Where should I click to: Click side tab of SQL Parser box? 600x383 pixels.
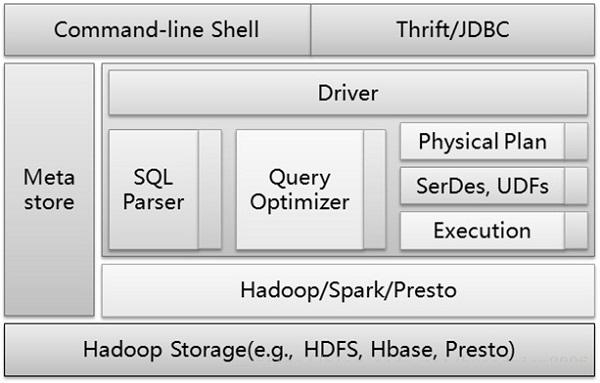pyautogui.click(x=210, y=189)
